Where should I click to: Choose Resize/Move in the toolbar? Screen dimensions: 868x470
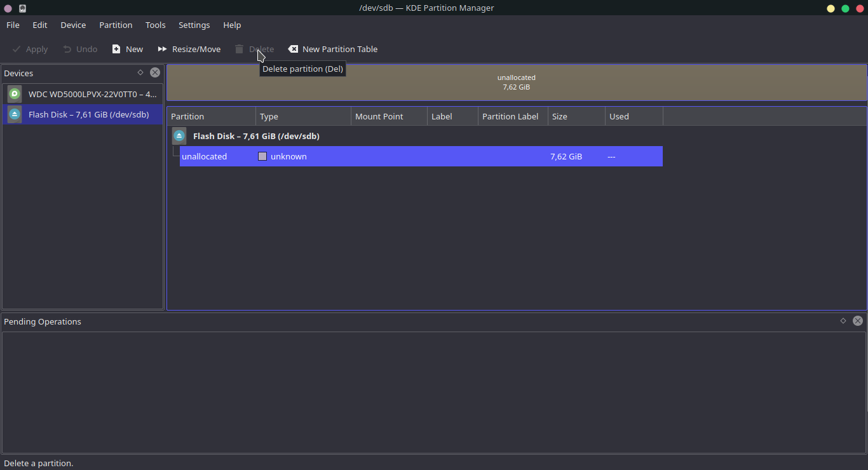[x=189, y=49]
